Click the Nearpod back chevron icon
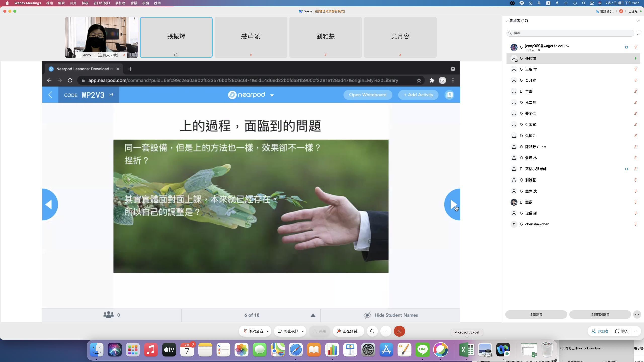The image size is (644, 362). (50, 95)
